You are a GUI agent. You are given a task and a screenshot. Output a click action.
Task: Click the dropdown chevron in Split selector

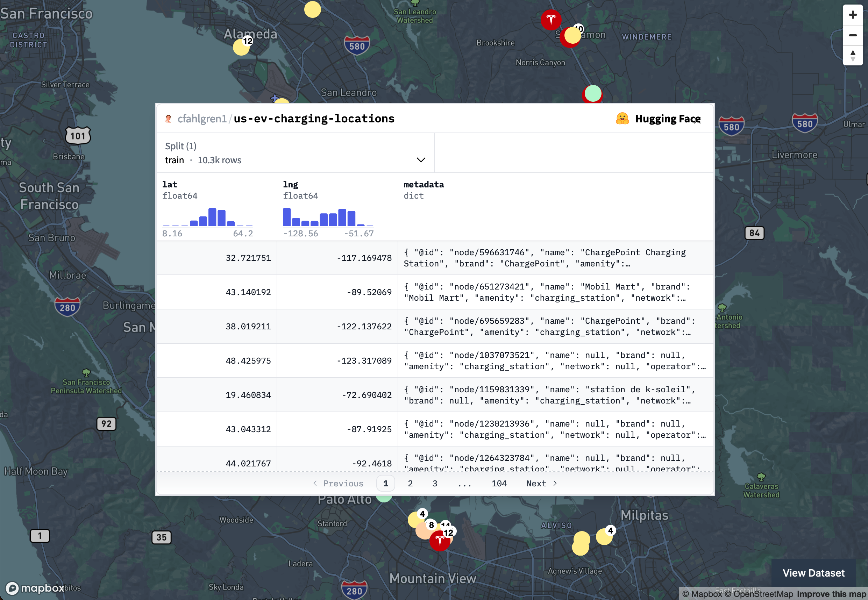(x=421, y=160)
